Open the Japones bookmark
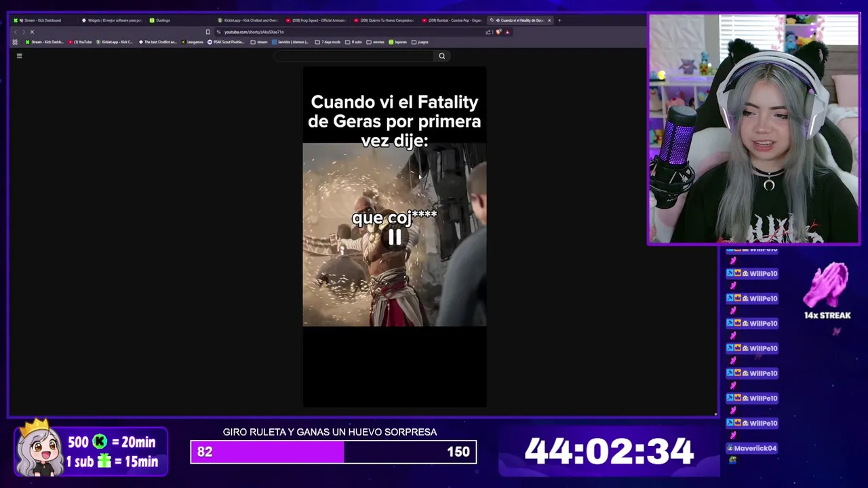868x488 pixels. tap(398, 42)
